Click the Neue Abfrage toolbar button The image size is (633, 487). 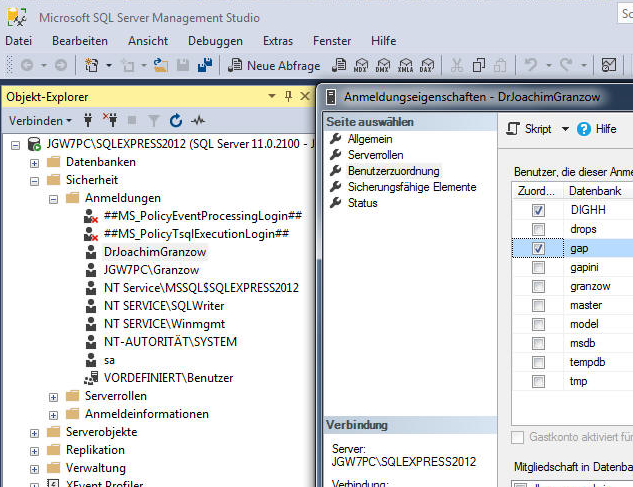[x=274, y=65]
